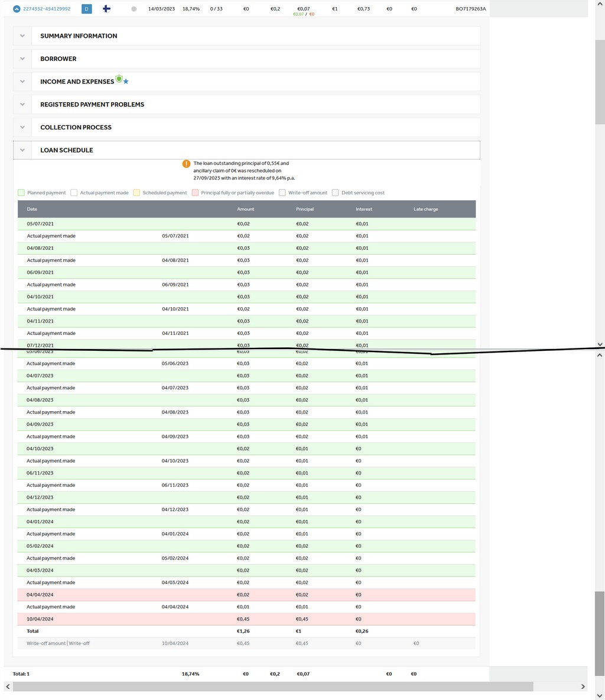Click the loan rescheduled notice text
Viewport: 605px width, 700px height.
click(244, 171)
